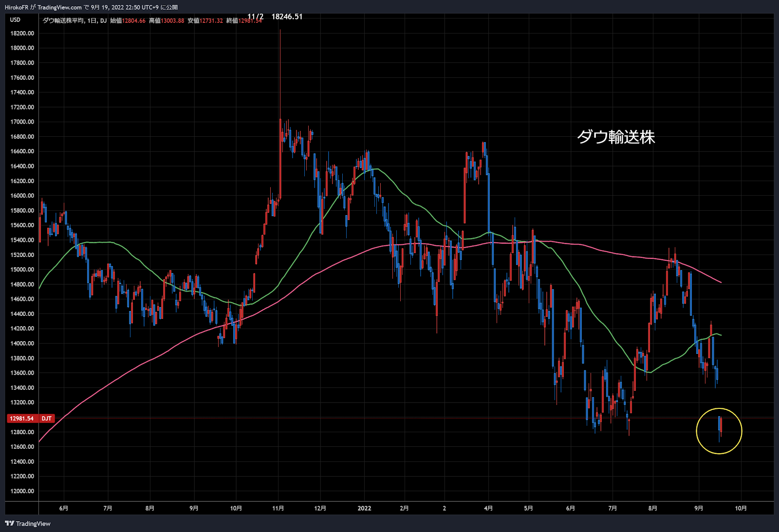Click the 12800.00 price axis label
Screen dimensions: 779x532
(22, 432)
